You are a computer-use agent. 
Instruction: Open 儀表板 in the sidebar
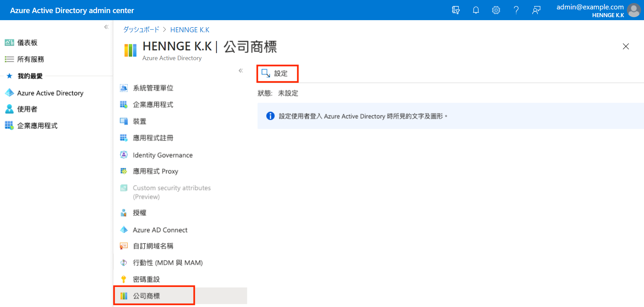[x=27, y=43]
